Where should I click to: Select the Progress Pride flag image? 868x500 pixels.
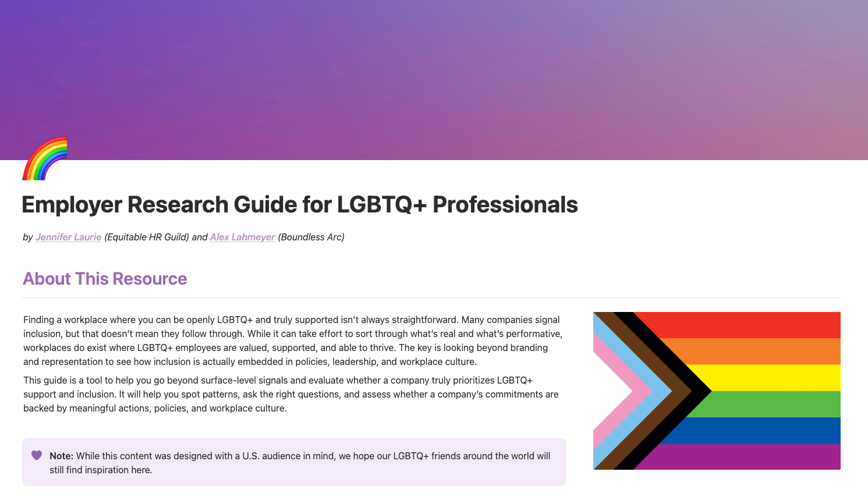[x=716, y=391]
